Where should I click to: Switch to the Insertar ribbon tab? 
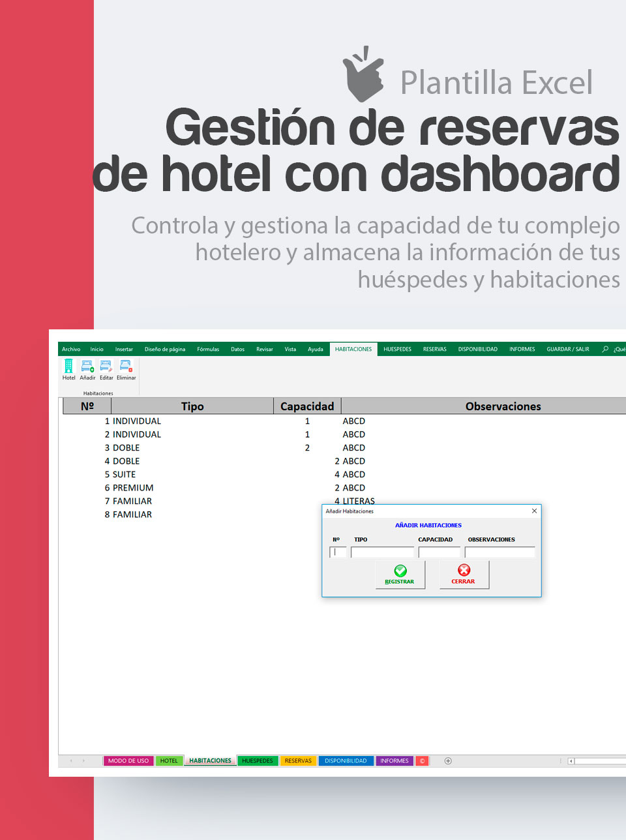pyautogui.click(x=124, y=349)
